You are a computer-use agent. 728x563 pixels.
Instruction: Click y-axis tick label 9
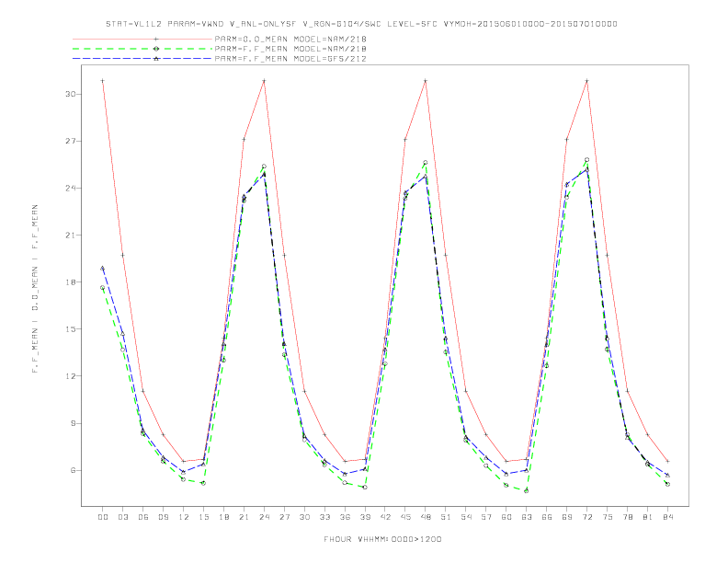[73, 423]
